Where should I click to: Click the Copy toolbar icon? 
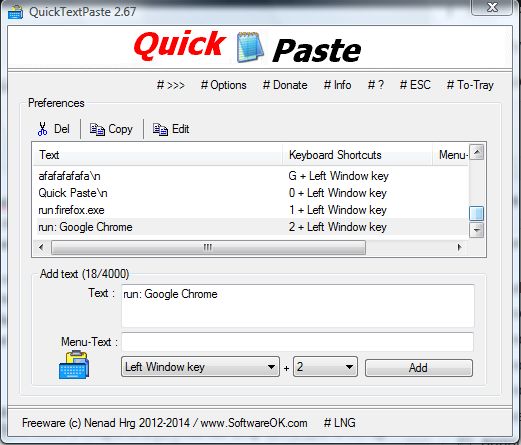coord(97,129)
